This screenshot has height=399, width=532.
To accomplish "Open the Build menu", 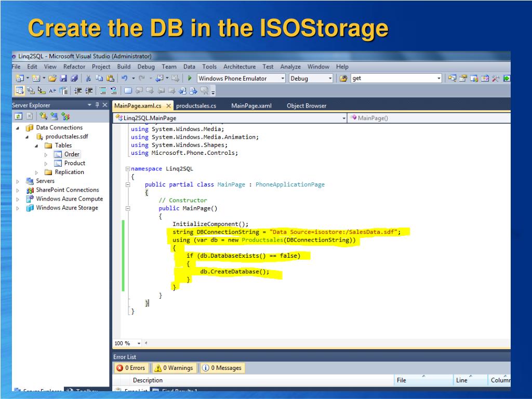I will [124, 67].
